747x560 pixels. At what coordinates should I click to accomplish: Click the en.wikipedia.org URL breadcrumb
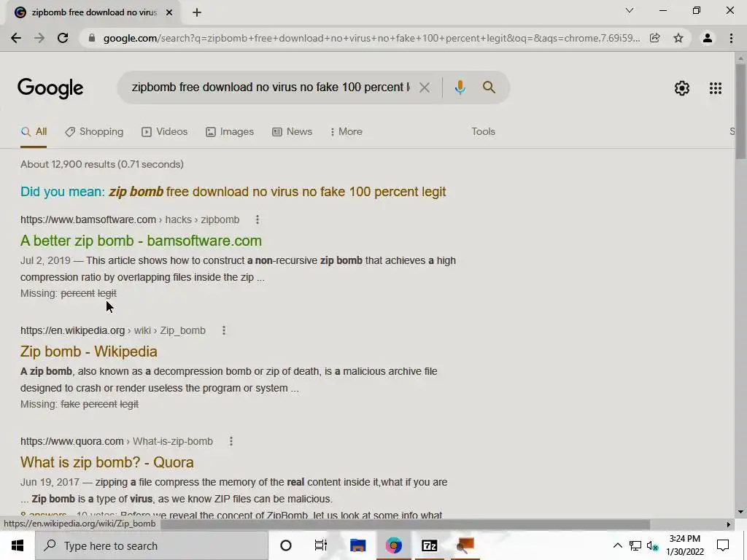[113, 330]
